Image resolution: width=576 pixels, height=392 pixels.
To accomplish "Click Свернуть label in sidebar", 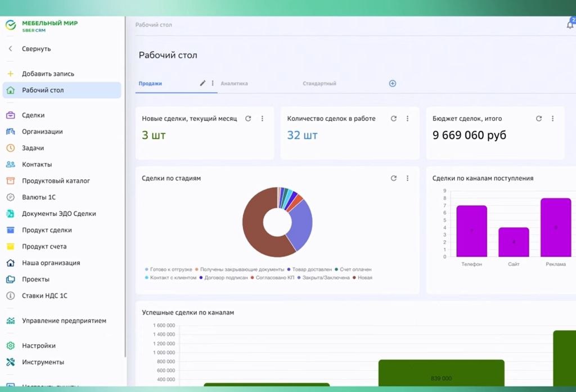I will coord(37,48).
